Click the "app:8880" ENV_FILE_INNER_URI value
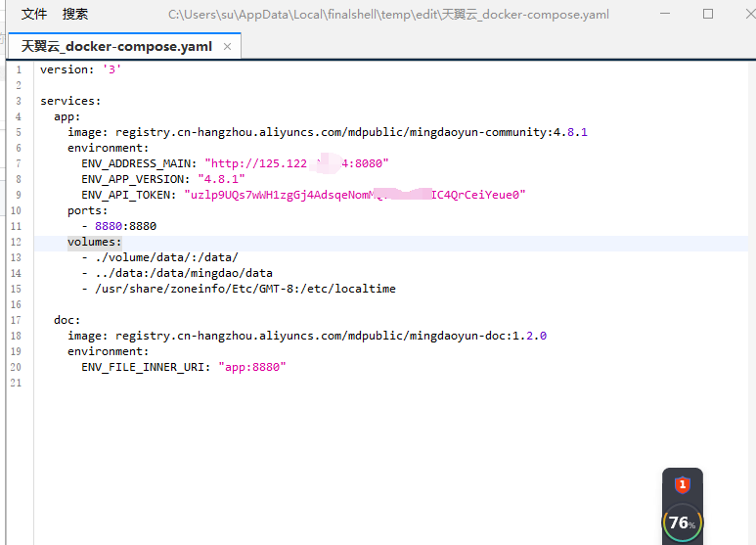Image resolution: width=756 pixels, height=545 pixels. pyautogui.click(x=252, y=367)
